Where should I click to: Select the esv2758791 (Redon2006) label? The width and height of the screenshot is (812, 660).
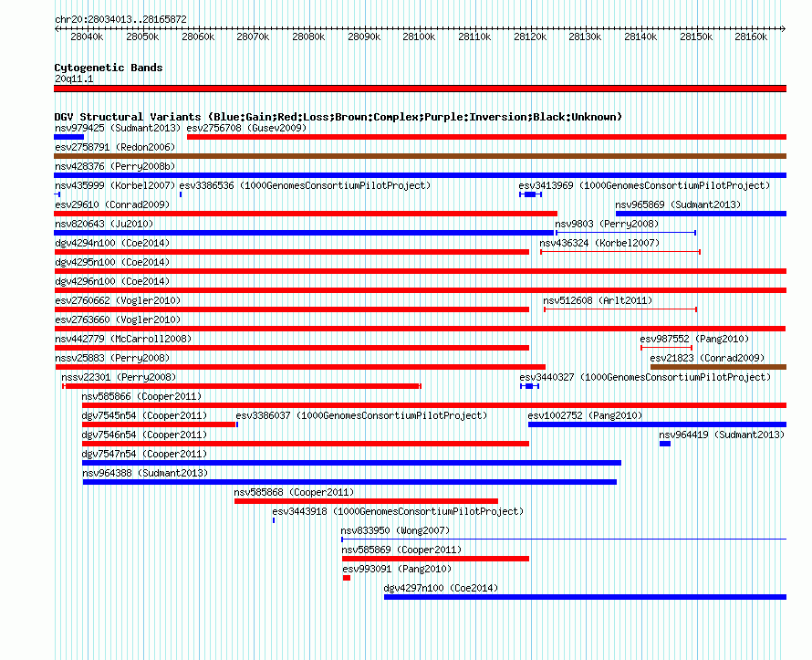click(115, 147)
